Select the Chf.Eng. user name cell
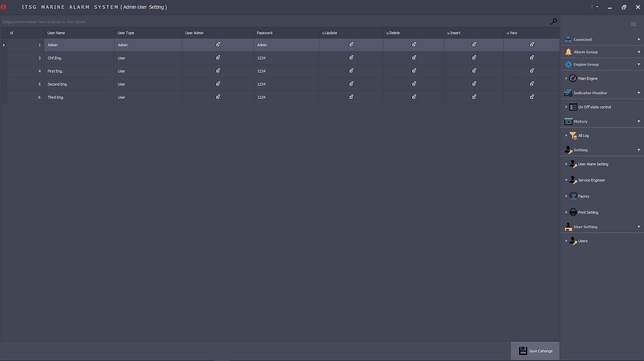The image size is (644, 361). pyautogui.click(x=79, y=58)
